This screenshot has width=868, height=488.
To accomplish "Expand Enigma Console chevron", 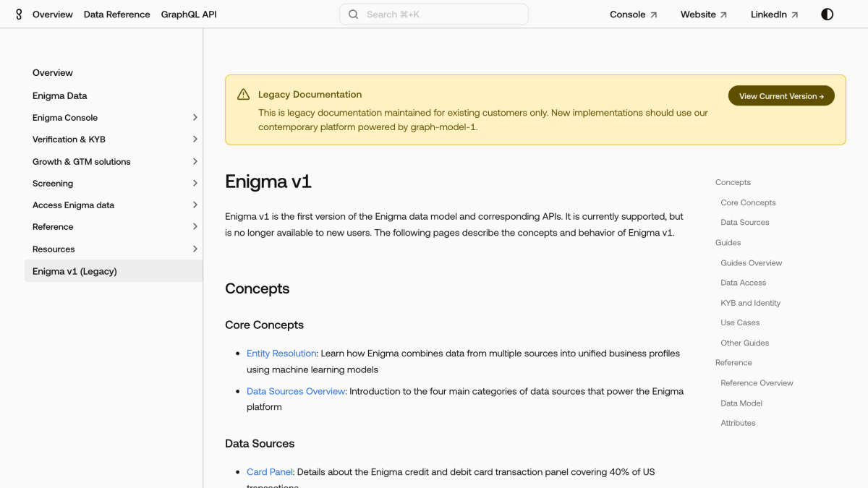I will 195,117.
